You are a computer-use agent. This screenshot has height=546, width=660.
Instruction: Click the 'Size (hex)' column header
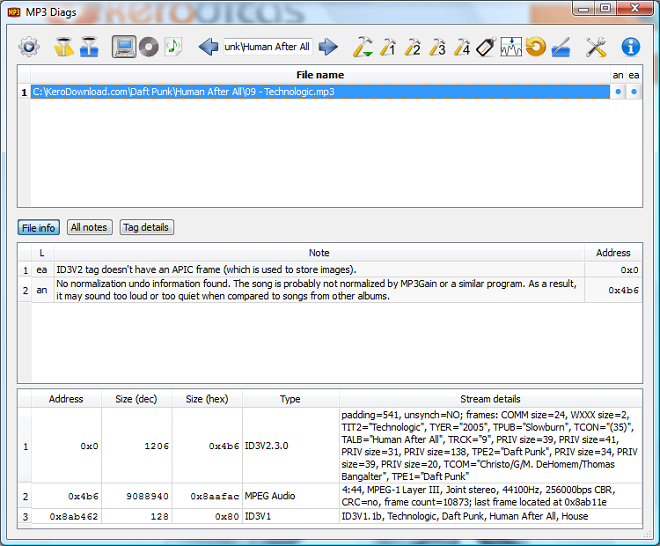[x=207, y=399]
